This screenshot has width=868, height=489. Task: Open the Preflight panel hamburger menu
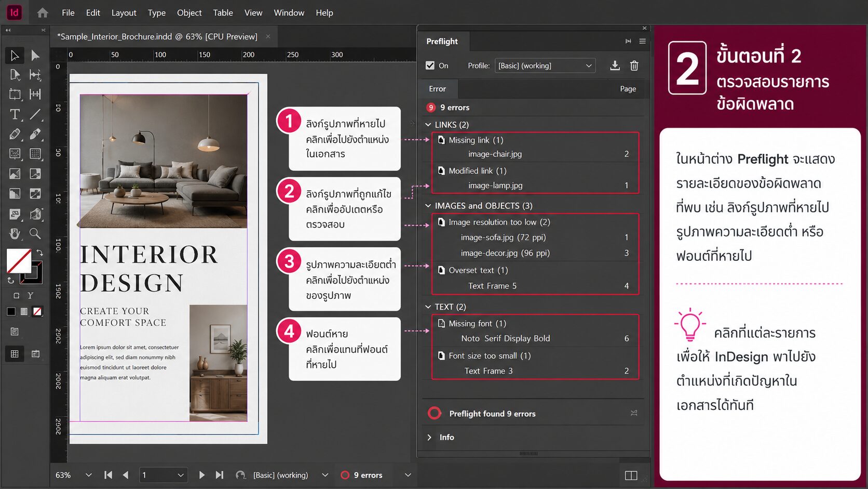click(642, 41)
